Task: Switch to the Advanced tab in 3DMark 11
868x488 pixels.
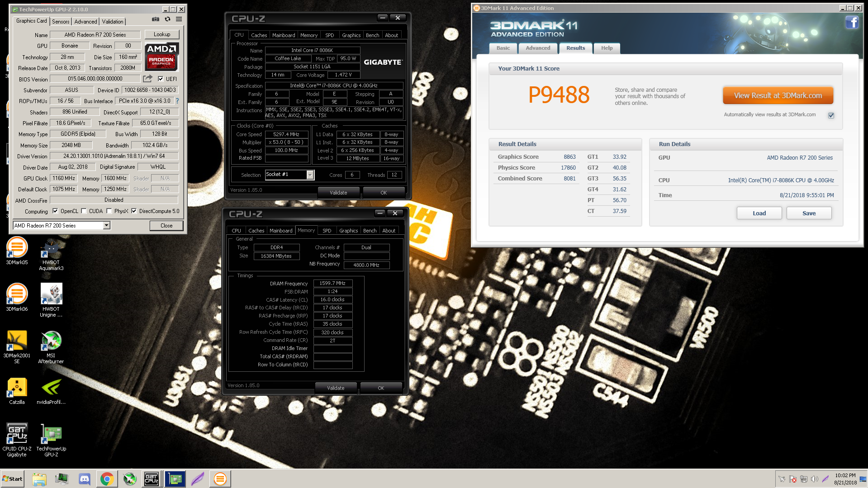Action: (x=538, y=48)
